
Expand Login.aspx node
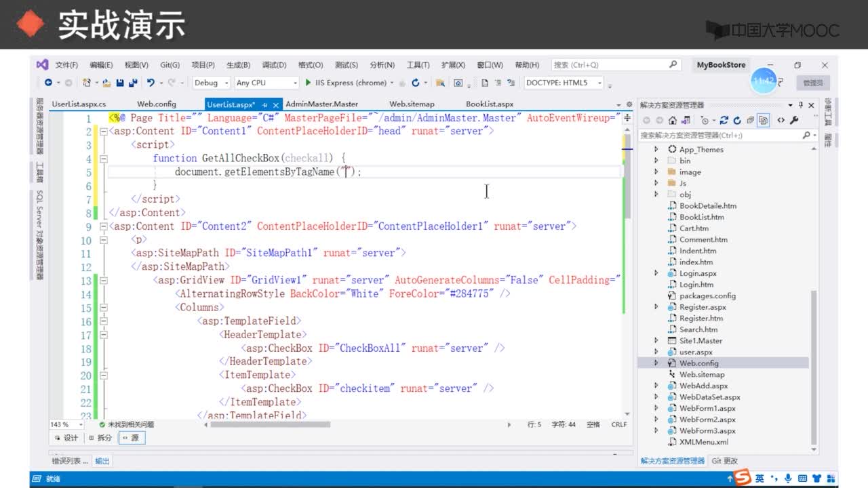pos(656,273)
